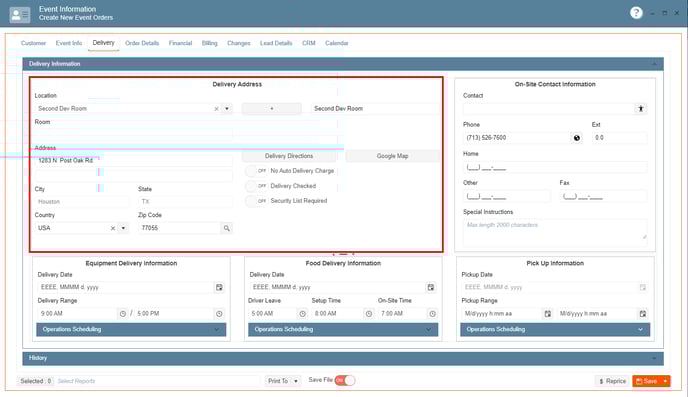Switch to the Lead Details tab
The height and width of the screenshot is (397, 688).
(276, 43)
